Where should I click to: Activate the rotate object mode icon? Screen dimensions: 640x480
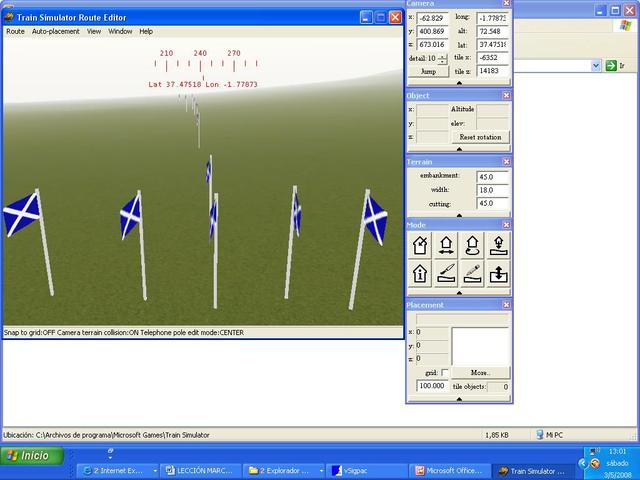[x=471, y=245]
